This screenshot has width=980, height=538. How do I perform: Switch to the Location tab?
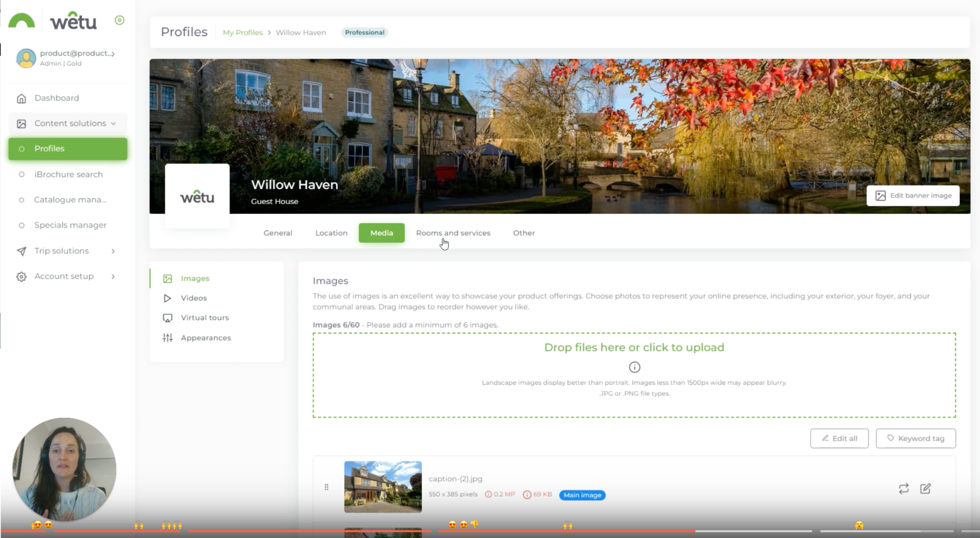331,233
